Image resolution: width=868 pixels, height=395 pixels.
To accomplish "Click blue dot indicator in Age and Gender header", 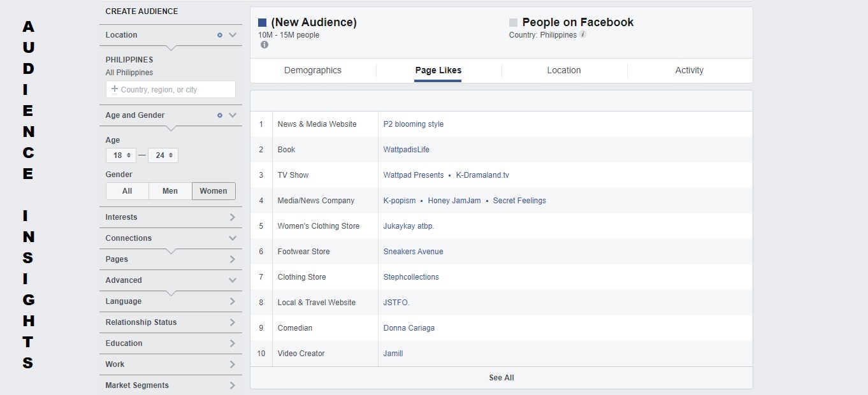I will click(x=220, y=115).
